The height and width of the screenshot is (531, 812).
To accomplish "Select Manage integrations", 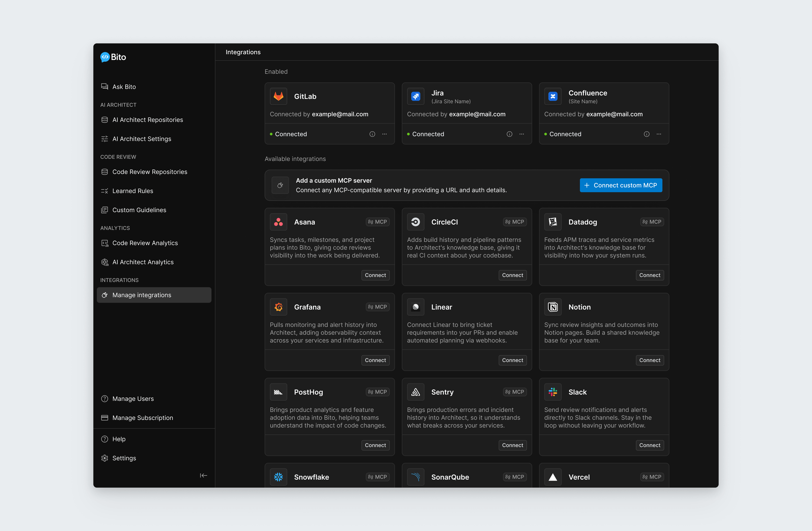I will (x=154, y=295).
